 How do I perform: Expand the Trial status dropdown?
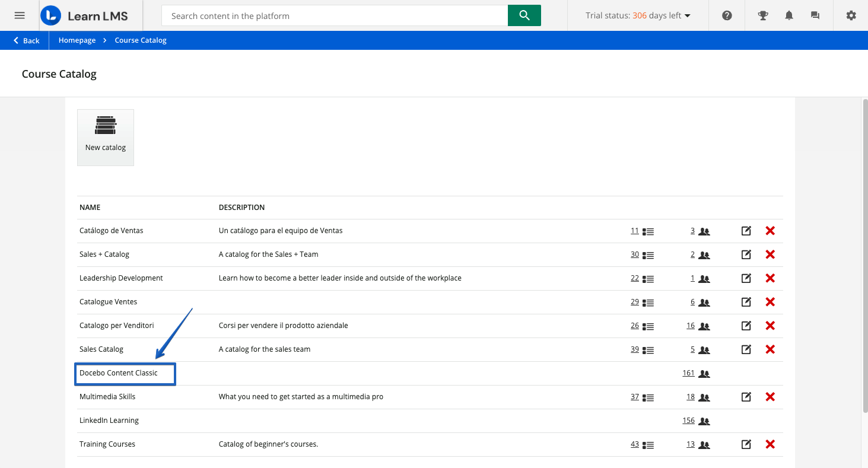(x=638, y=15)
